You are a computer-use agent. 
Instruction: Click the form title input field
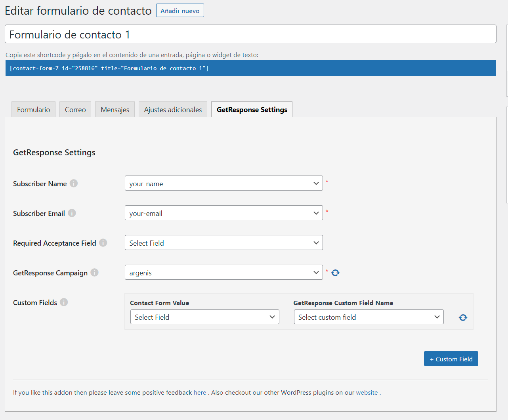250,34
